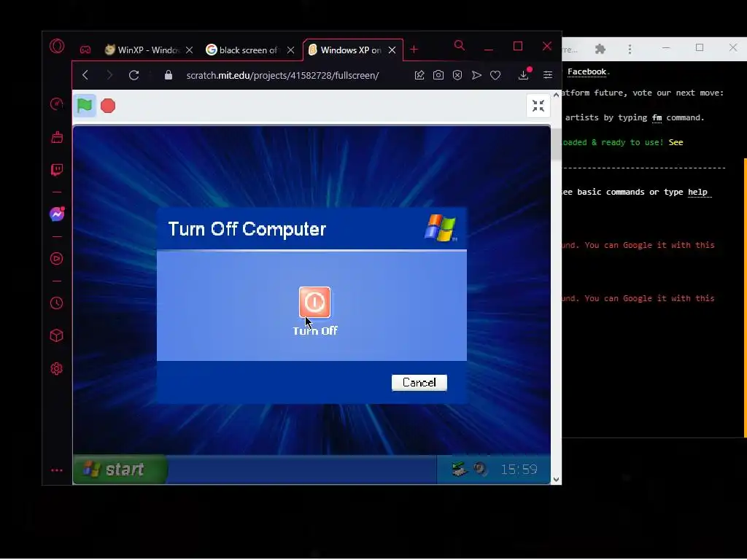Open the sidebar three-dots setup menu

click(57, 470)
